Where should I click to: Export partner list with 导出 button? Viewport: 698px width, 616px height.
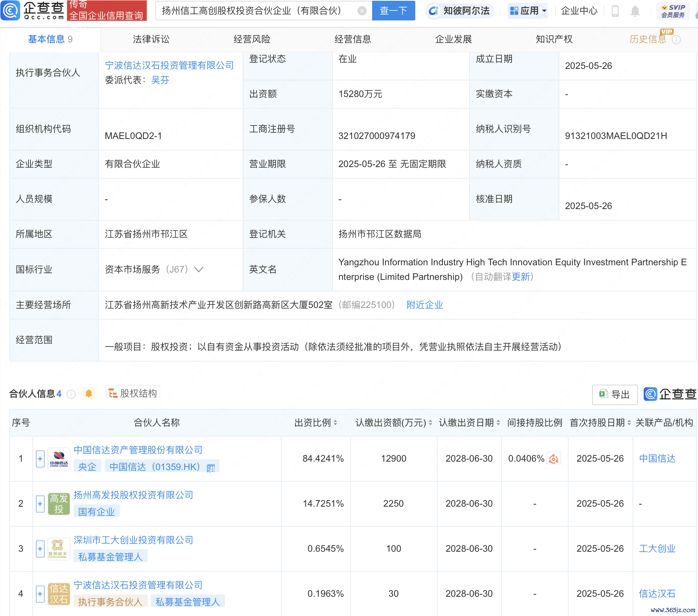(x=615, y=395)
